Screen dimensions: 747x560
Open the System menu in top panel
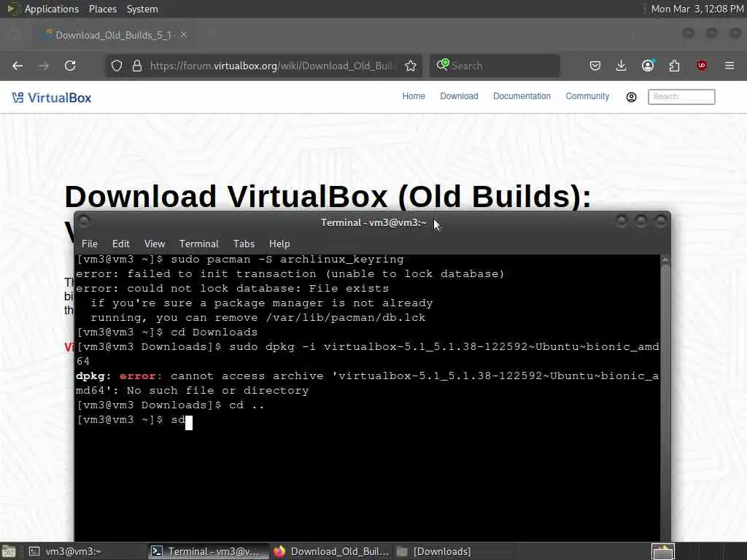[142, 9]
